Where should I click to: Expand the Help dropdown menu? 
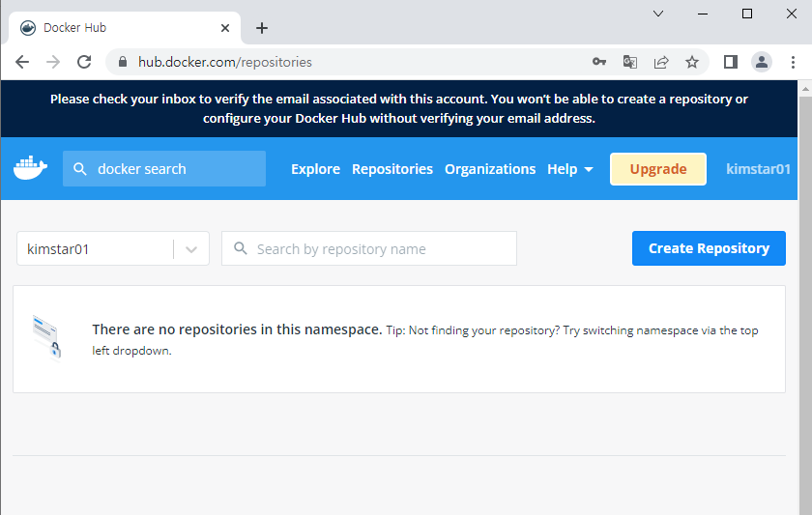click(x=570, y=169)
